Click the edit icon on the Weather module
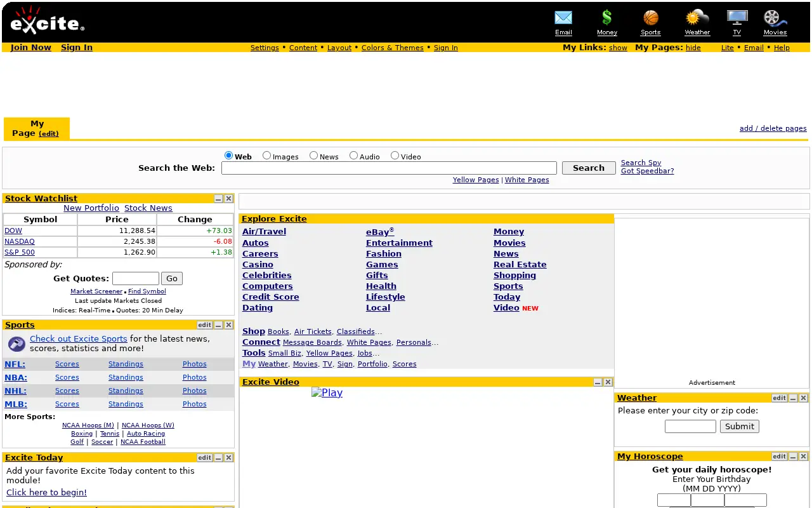 click(x=780, y=398)
